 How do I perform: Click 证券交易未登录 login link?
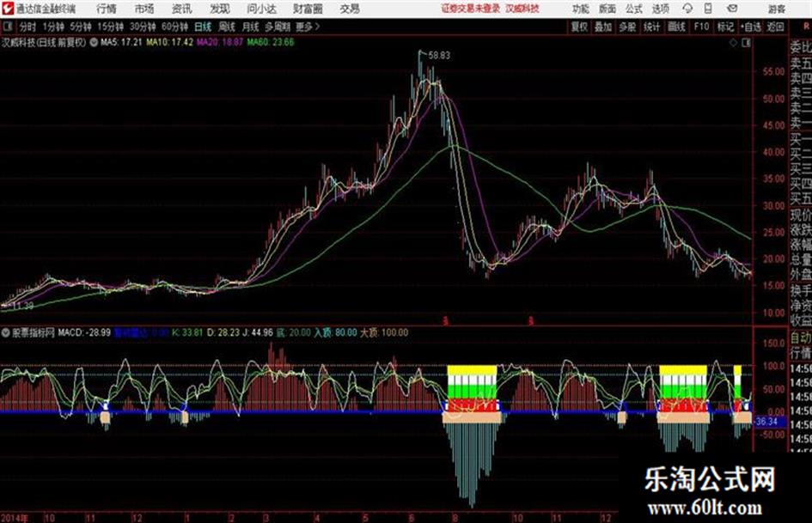(x=471, y=9)
